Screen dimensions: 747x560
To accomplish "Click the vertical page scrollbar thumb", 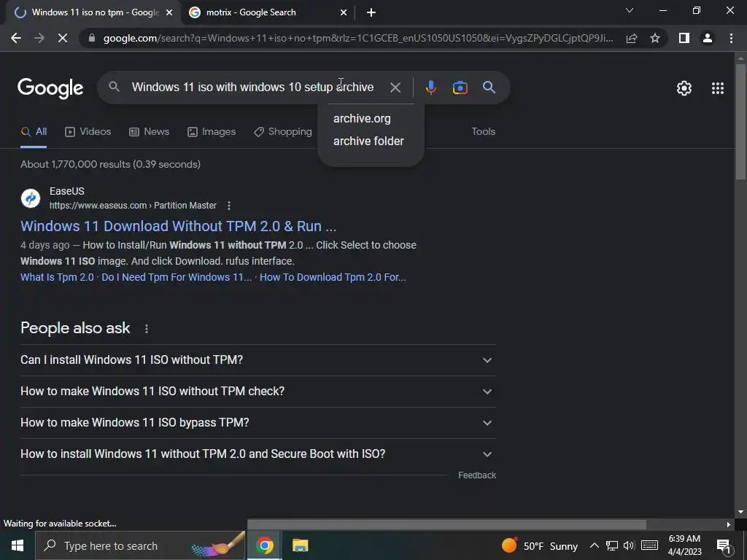I will tap(740, 122).
